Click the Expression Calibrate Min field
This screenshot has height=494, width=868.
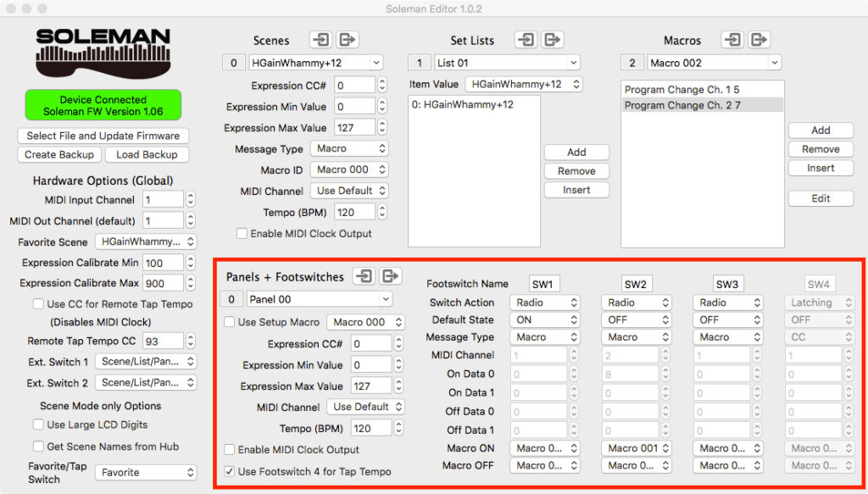point(164,263)
